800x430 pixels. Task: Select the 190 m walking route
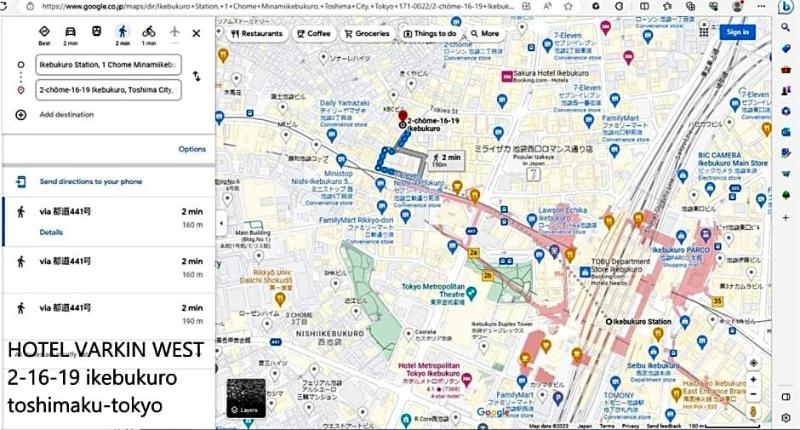click(x=109, y=314)
